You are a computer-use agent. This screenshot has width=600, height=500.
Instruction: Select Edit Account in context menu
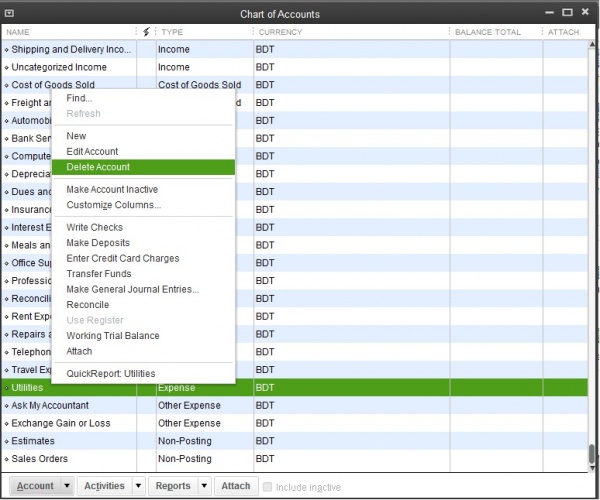click(92, 151)
